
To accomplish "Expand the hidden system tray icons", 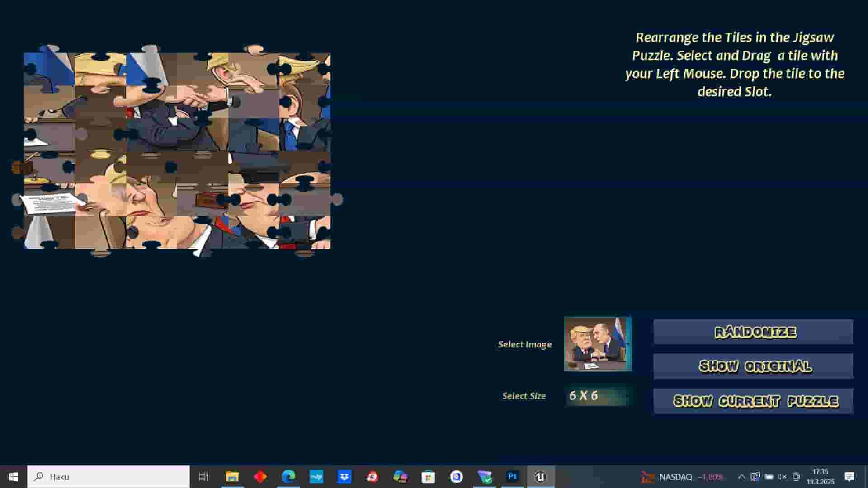I will coord(742,477).
